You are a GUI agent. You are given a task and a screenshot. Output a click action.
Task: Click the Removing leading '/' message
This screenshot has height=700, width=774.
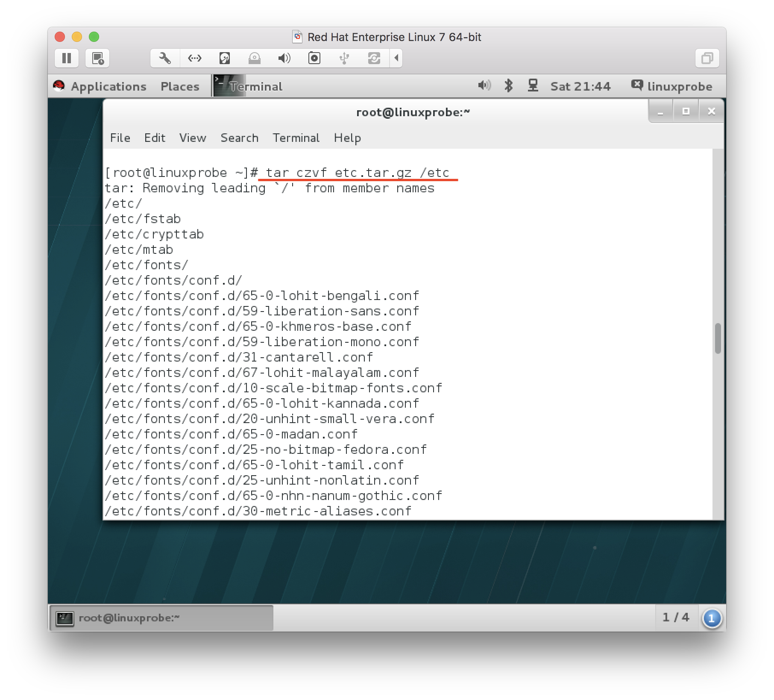270,188
